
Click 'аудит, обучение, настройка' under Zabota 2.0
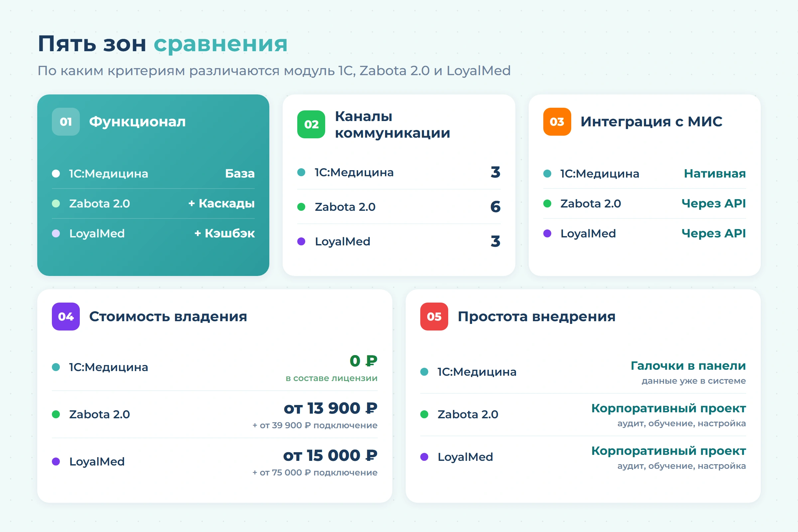pos(682,423)
